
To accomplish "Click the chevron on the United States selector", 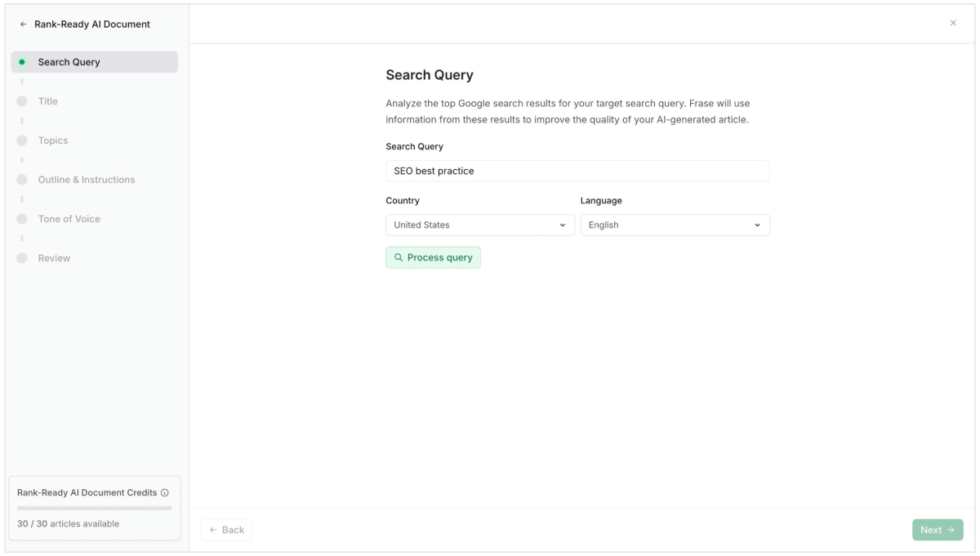I will (563, 225).
